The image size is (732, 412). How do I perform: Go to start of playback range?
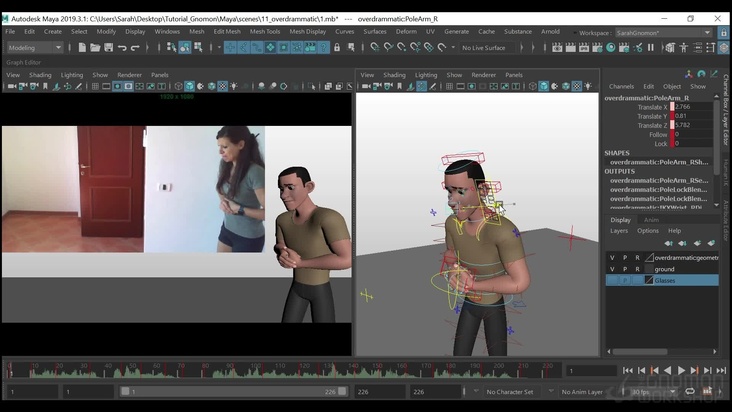pos(628,370)
